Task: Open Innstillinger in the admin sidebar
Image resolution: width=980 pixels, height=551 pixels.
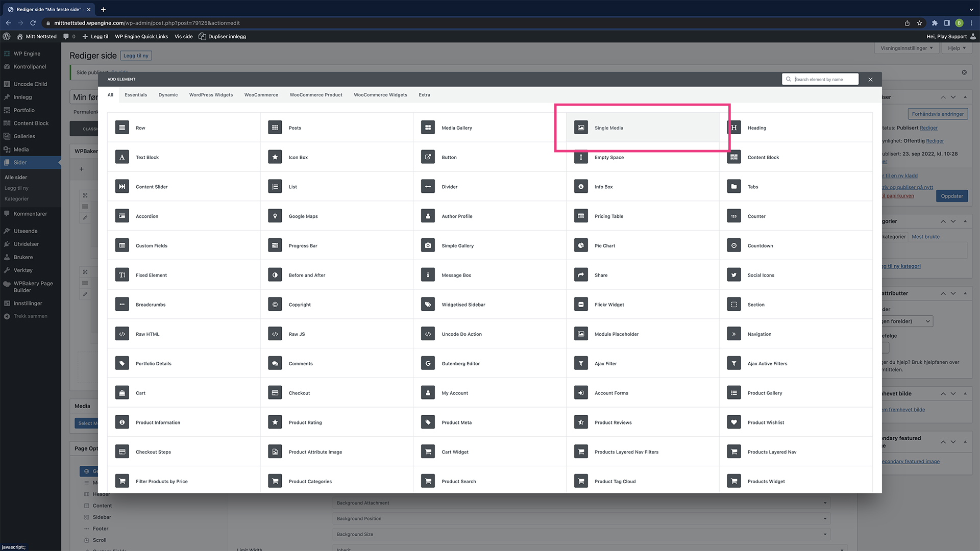Action: click(x=28, y=304)
